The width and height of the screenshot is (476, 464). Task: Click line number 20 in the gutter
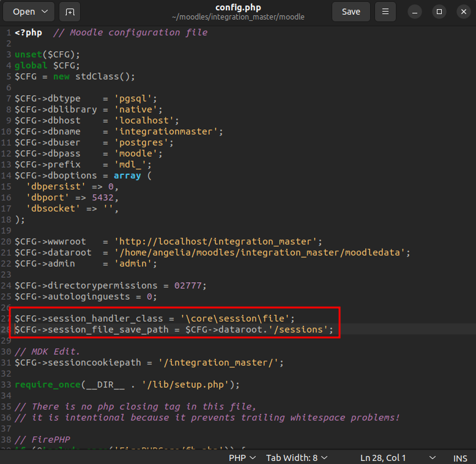pyautogui.click(x=6, y=241)
